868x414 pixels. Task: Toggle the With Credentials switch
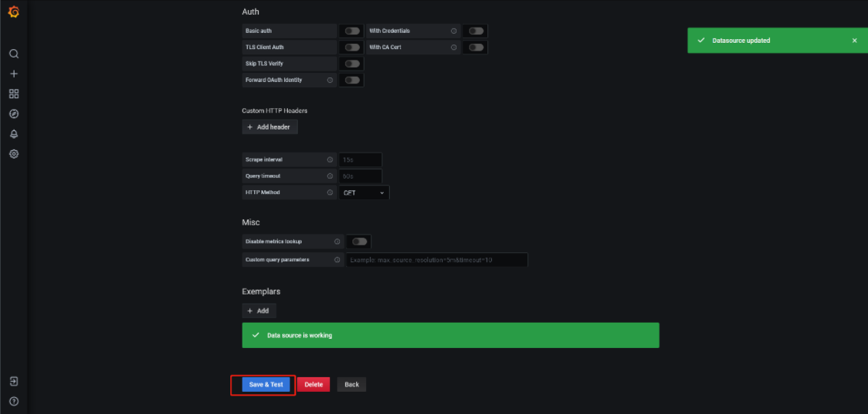[x=476, y=31]
